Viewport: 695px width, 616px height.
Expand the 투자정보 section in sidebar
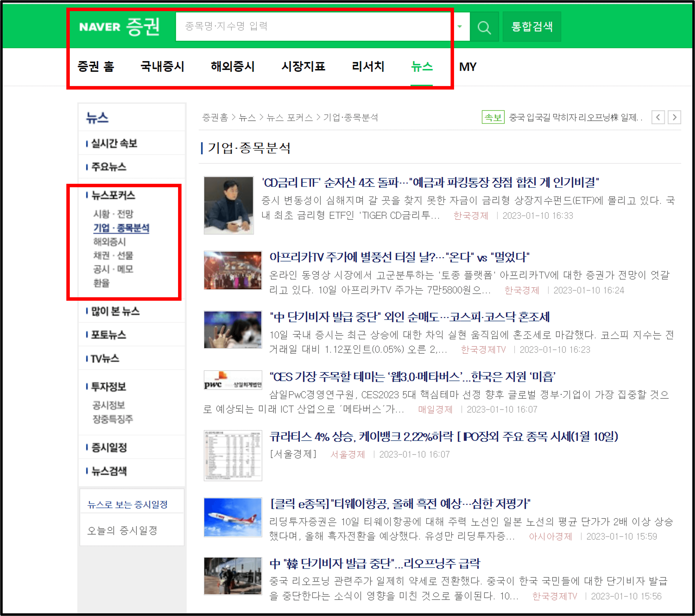[109, 387]
